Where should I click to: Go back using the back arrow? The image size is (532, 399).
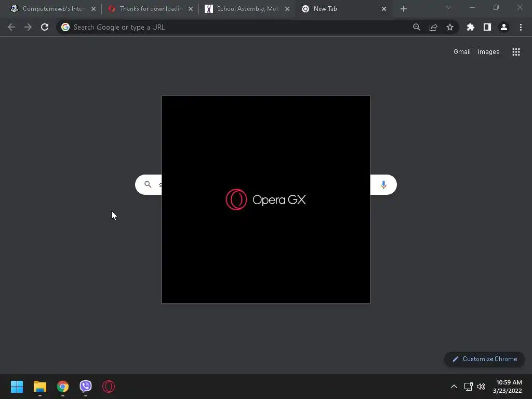[x=11, y=27]
